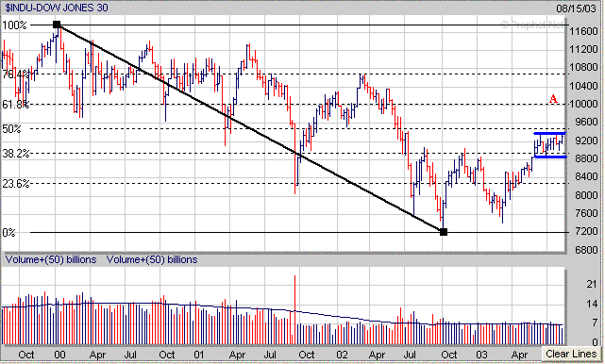Screen dimensions: 605x364
Task: Click the 61.8% retracement label
Action: tap(15, 104)
